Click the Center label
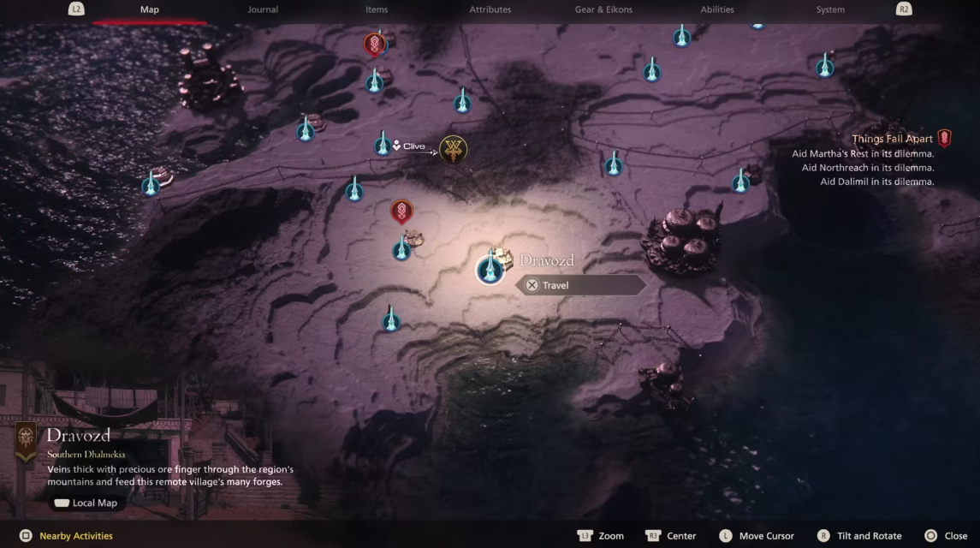This screenshot has width=980, height=548. pyautogui.click(x=681, y=536)
